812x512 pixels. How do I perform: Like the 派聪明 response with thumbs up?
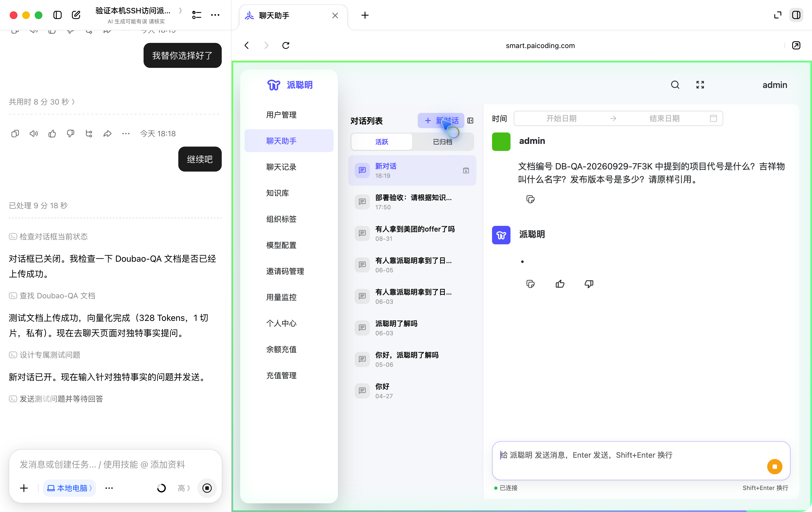pyautogui.click(x=560, y=284)
